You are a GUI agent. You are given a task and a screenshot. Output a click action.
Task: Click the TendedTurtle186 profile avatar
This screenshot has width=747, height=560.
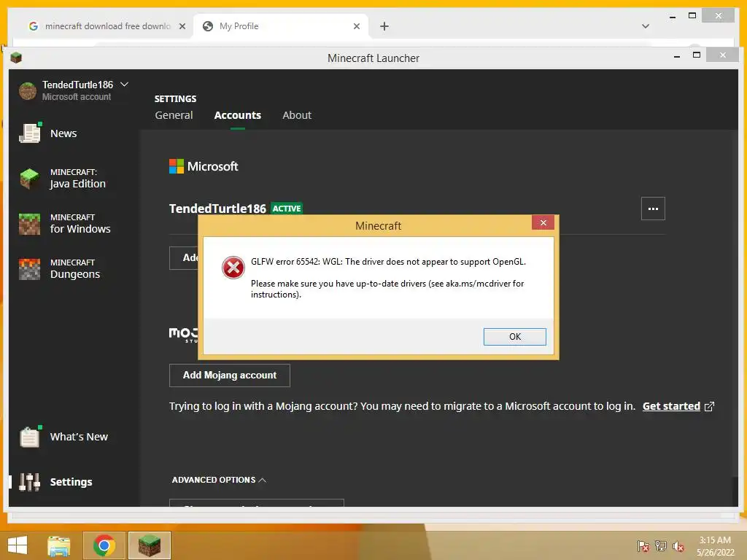click(x=28, y=90)
